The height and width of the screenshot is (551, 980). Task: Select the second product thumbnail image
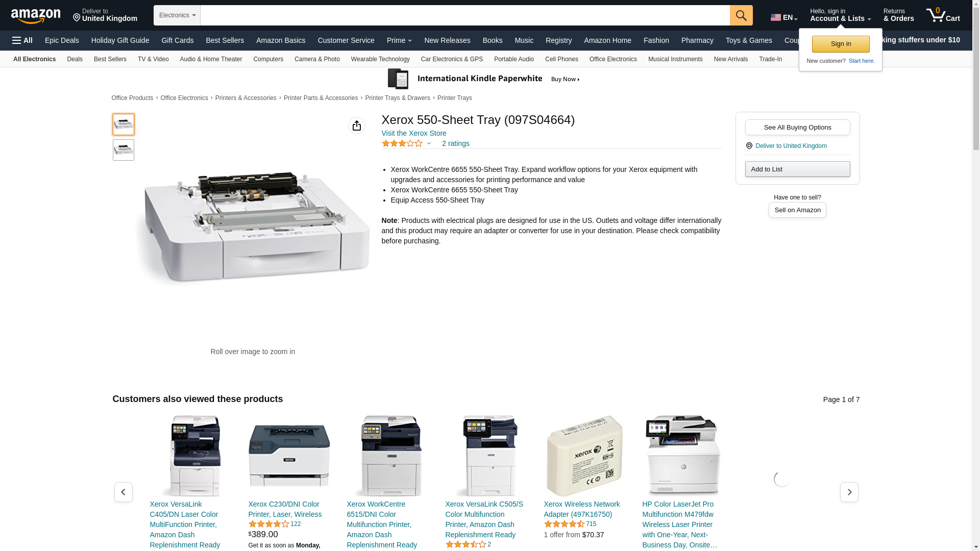(124, 150)
